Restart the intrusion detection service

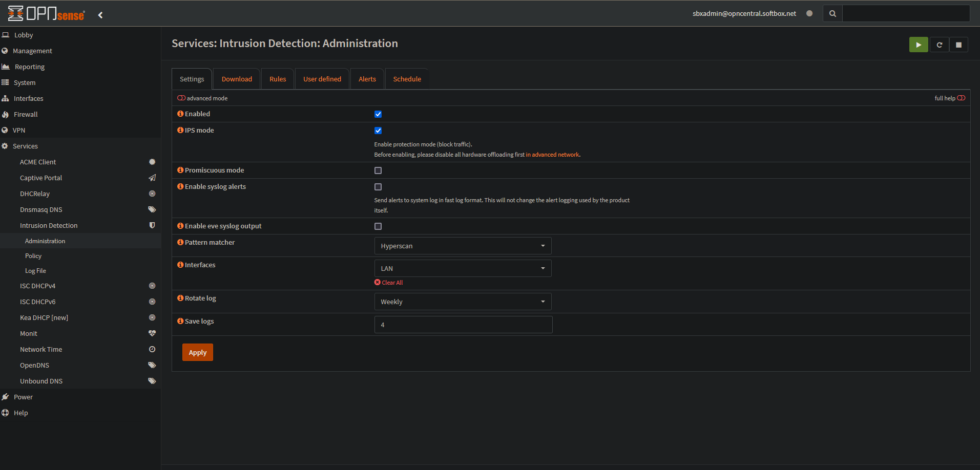[x=939, y=45]
